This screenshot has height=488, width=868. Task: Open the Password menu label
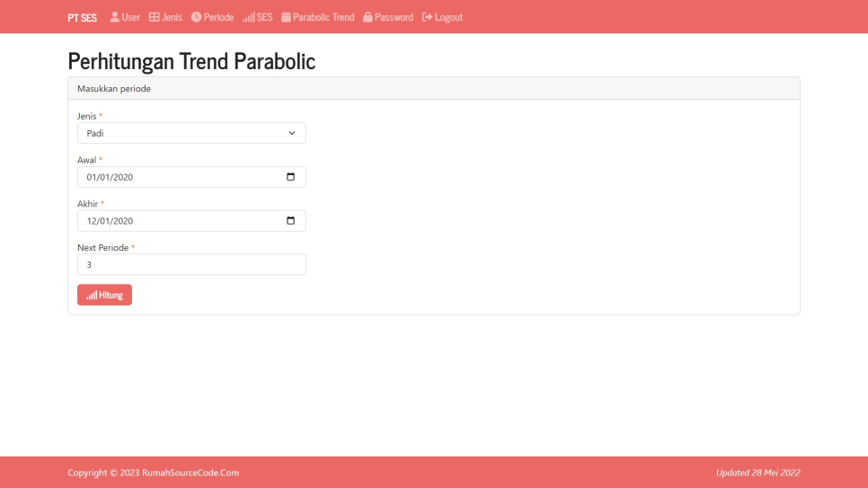point(394,17)
